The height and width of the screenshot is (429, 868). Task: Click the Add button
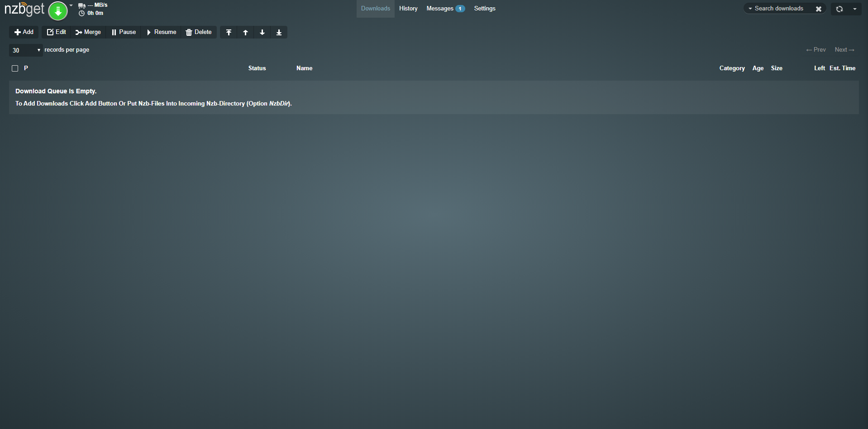(x=24, y=32)
